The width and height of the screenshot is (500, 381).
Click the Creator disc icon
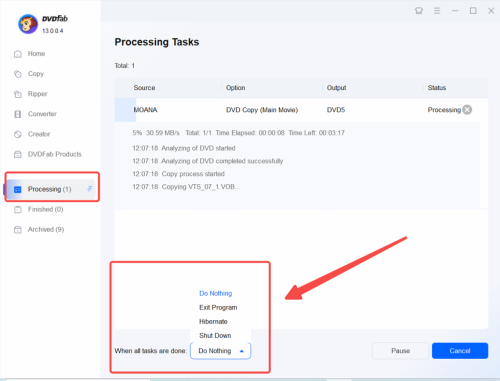point(18,134)
